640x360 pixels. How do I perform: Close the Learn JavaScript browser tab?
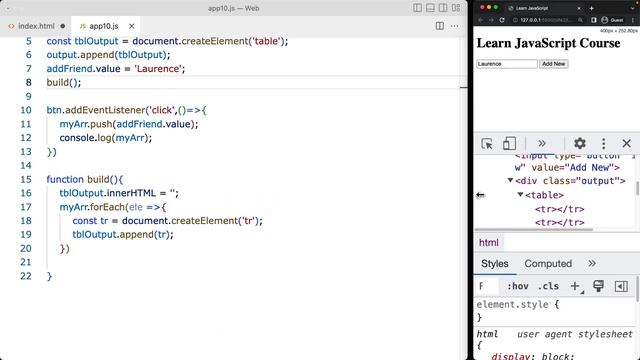pos(578,8)
